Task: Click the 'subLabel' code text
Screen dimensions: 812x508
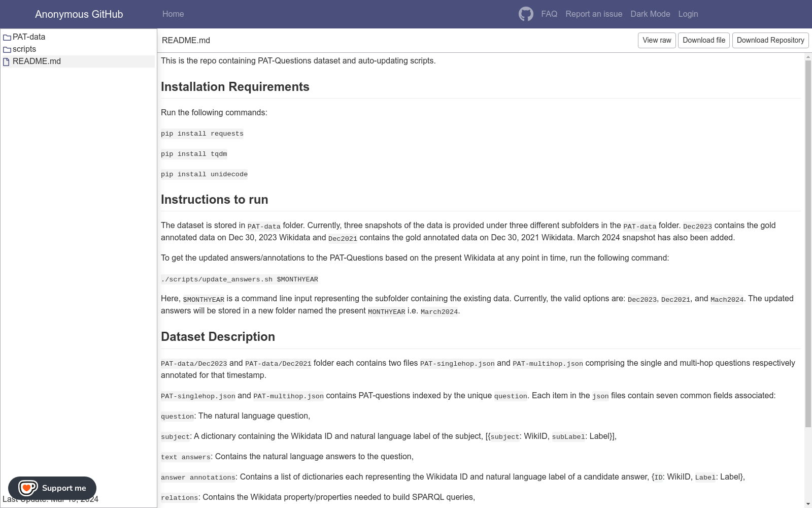Action: pos(568,437)
